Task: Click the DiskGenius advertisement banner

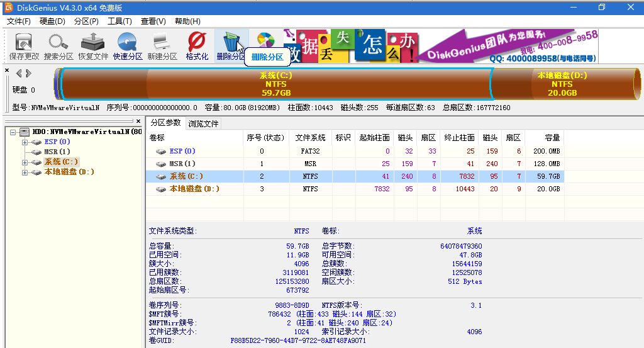Action: tap(440, 45)
